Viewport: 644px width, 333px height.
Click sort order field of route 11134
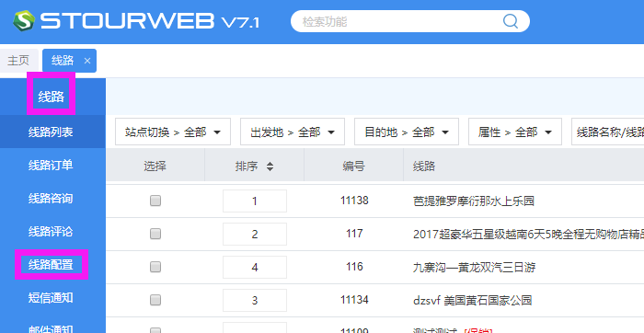[x=255, y=300]
